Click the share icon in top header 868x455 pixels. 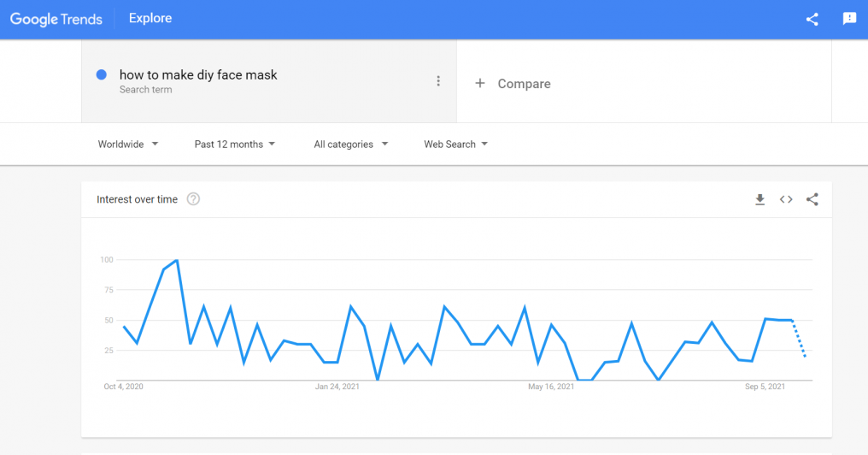tap(812, 20)
